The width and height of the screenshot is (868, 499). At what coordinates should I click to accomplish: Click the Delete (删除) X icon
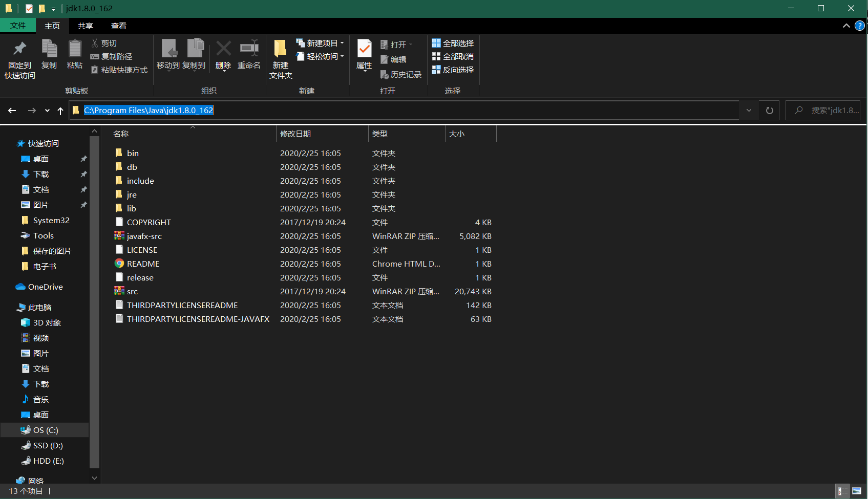(x=223, y=49)
